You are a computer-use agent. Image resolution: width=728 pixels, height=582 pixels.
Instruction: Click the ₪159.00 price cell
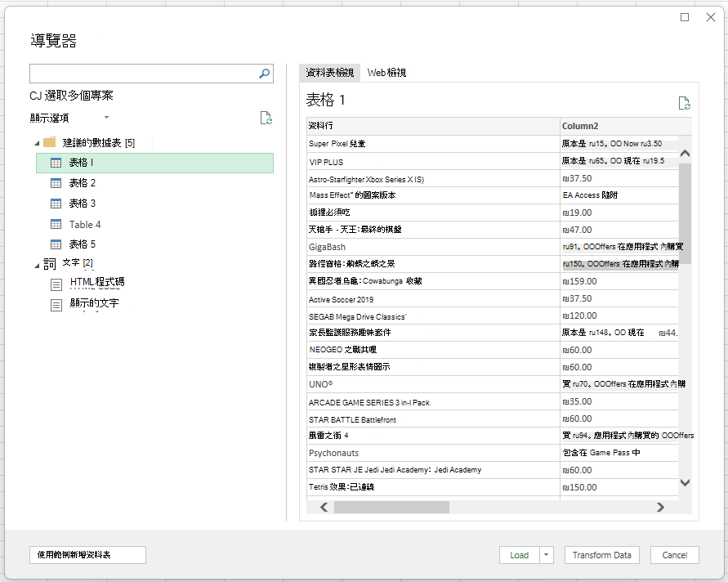[x=619, y=281]
